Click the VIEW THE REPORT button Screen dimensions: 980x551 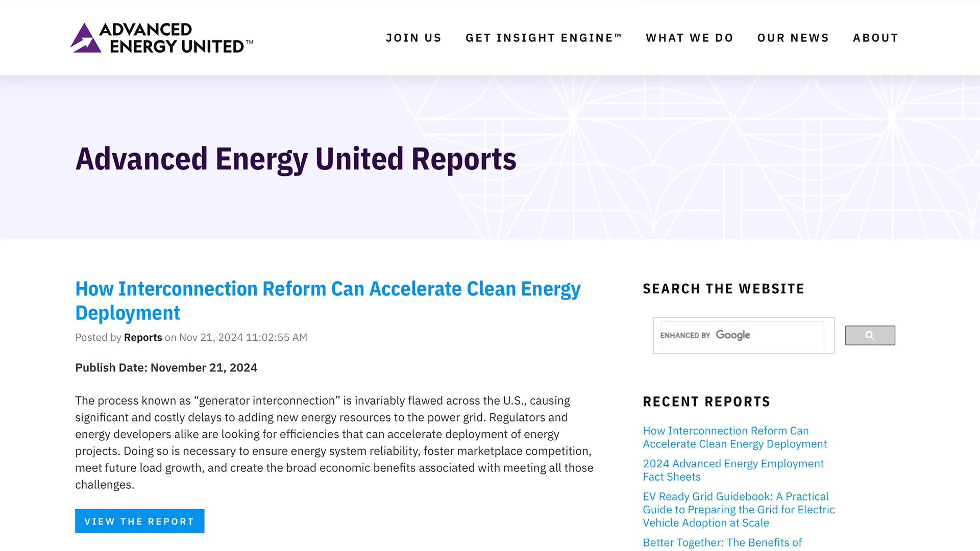[x=139, y=521]
